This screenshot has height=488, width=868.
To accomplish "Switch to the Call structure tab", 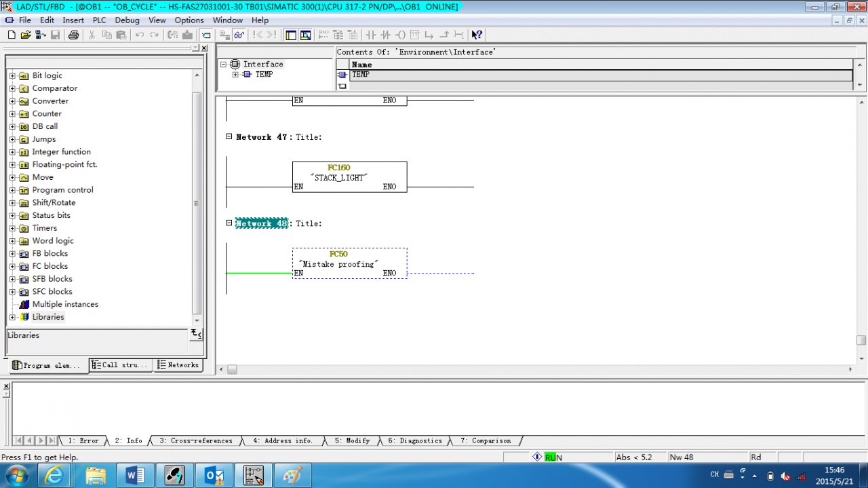I will 121,365.
